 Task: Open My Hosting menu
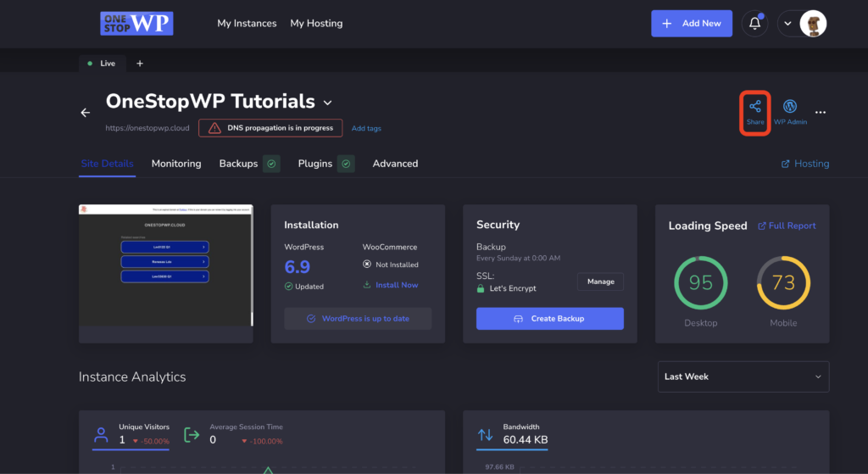pyautogui.click(x=316, y=23)
